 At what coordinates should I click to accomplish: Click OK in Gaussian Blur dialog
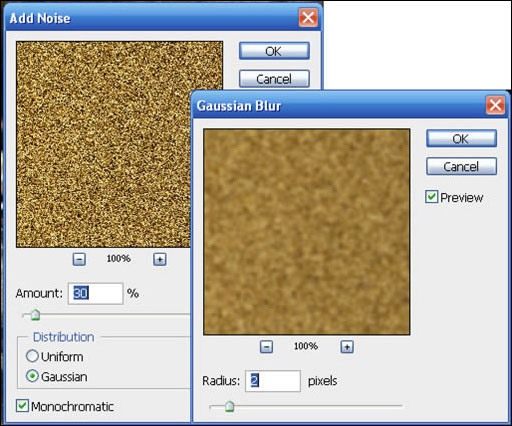[461, 138]
